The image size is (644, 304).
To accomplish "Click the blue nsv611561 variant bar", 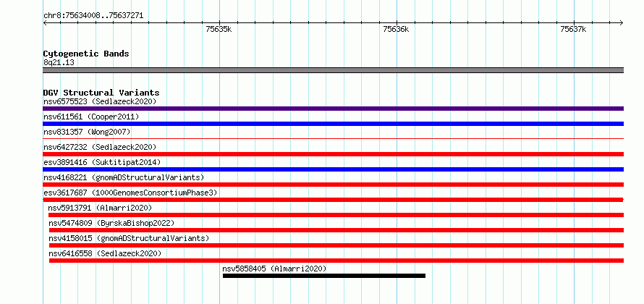I will coord(333,124).
